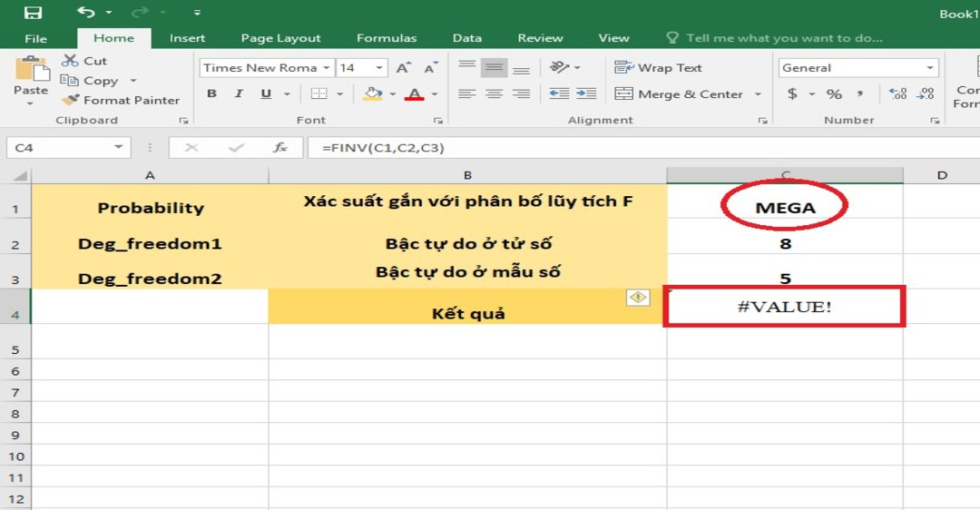Image resolution: width=980 pixels, height=510 pixels.
Task: Click the Save icon in the title bar
Action: coord(33,13)
